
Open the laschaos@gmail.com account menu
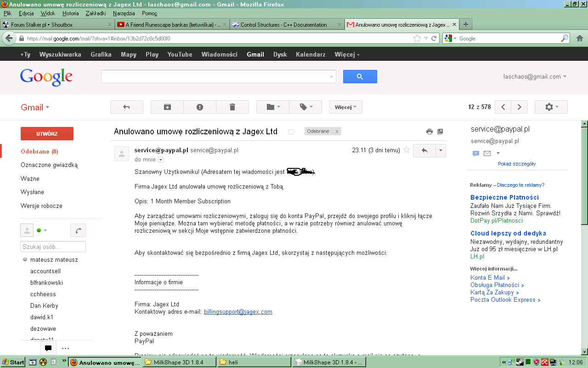(x=535, y=77)
